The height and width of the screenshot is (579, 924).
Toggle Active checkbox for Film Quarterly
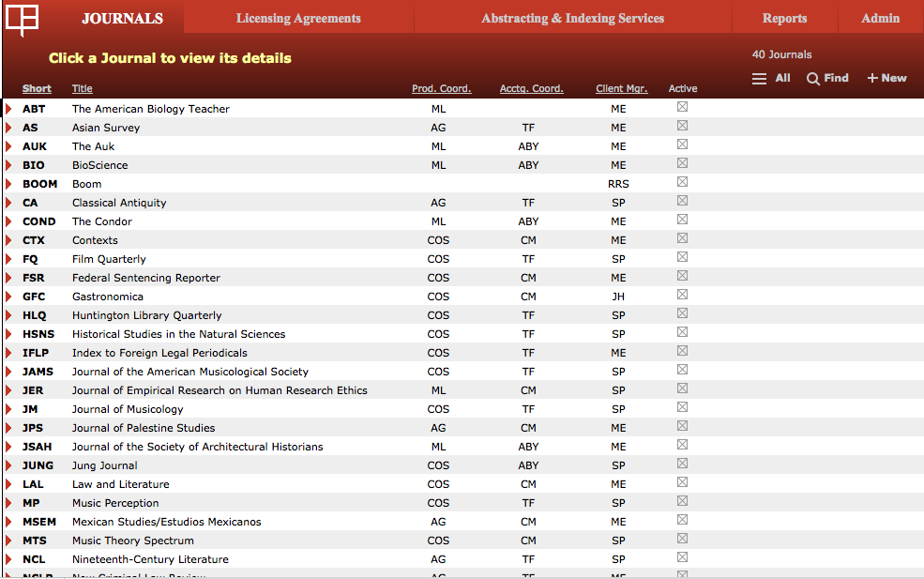click(682, 257)
